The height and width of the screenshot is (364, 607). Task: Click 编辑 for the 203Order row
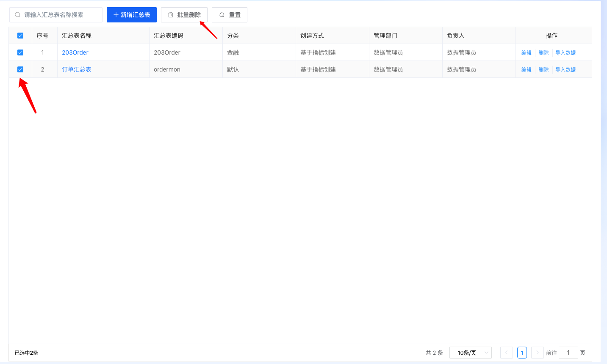[526, 53]
